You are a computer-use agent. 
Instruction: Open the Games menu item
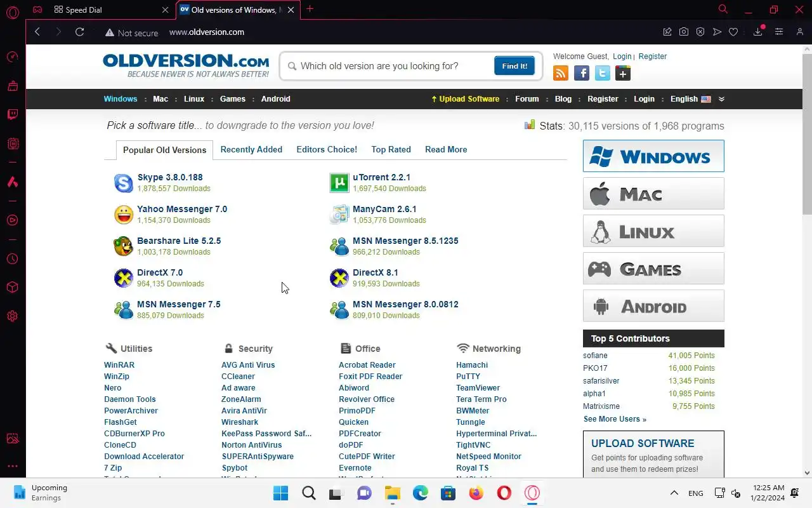pos(233,99)
